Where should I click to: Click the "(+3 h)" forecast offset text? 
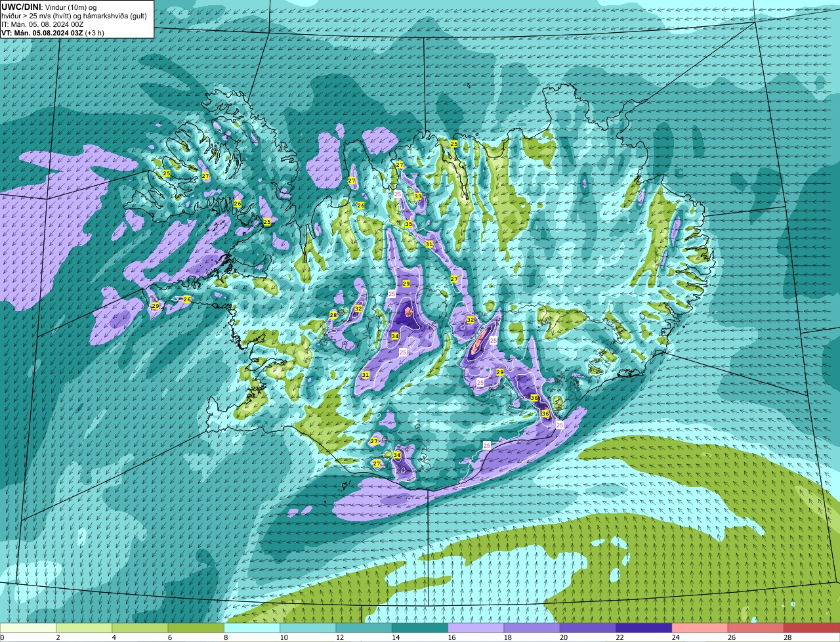point(94,33)
